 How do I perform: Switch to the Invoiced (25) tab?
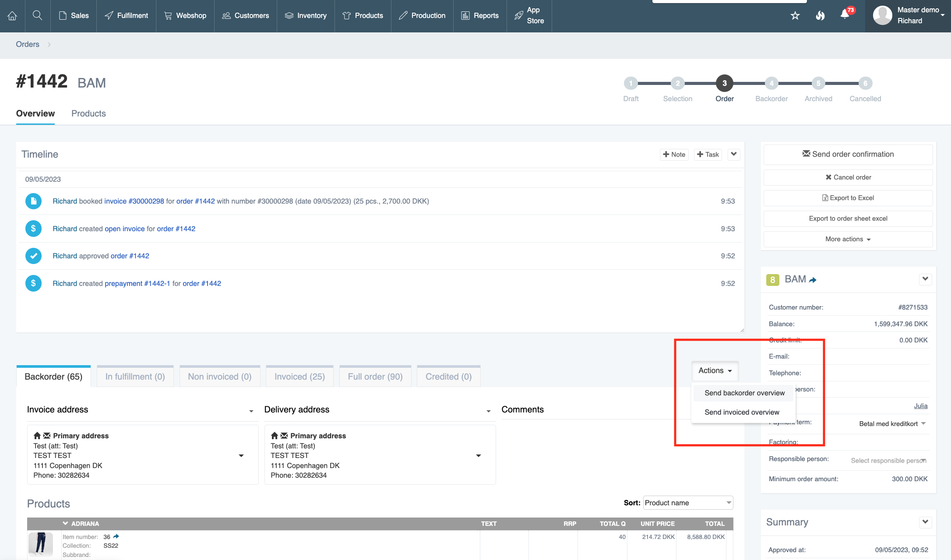pyautogui.click(x=299, y=377)
